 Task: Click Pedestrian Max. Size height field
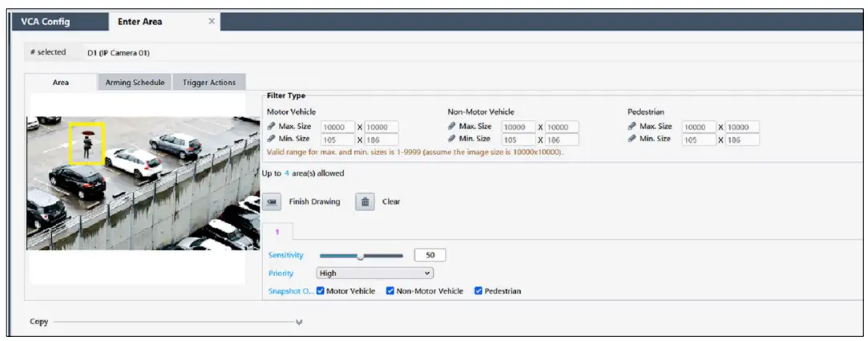click(742, 127)
